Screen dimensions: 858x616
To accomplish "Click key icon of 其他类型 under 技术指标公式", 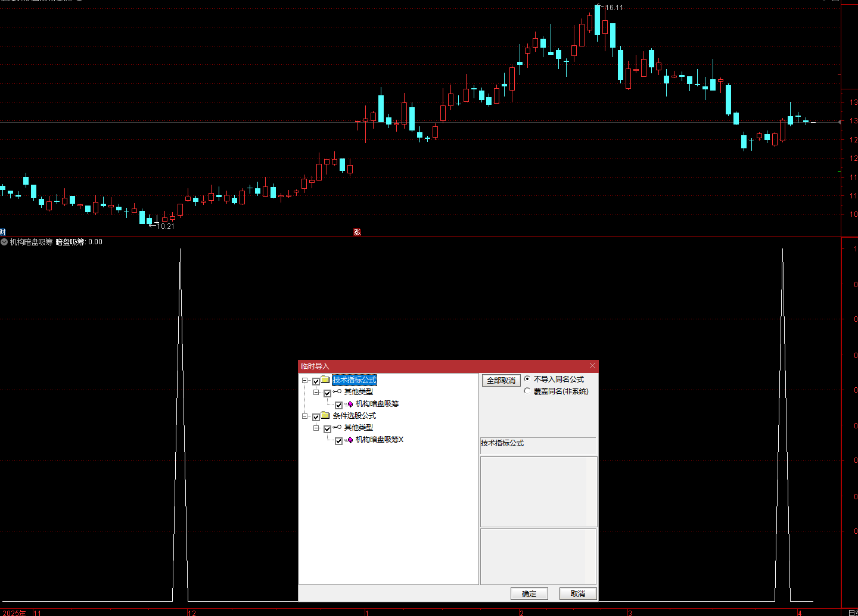I will [337, 391].
